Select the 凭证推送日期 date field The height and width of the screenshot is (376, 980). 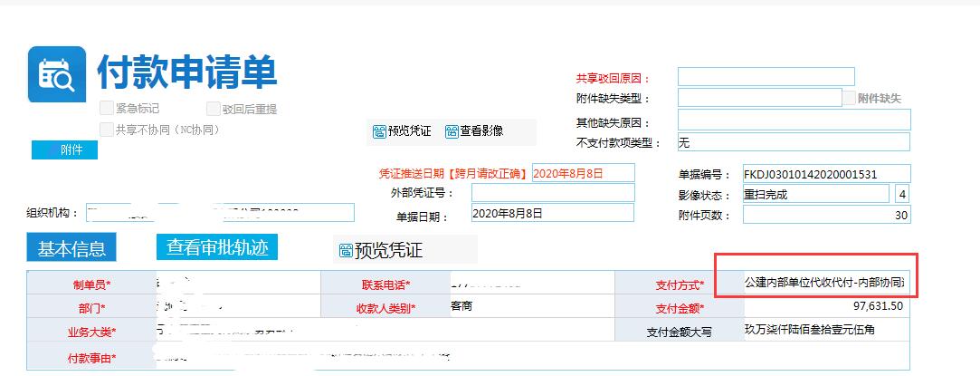tap(583, 172)
